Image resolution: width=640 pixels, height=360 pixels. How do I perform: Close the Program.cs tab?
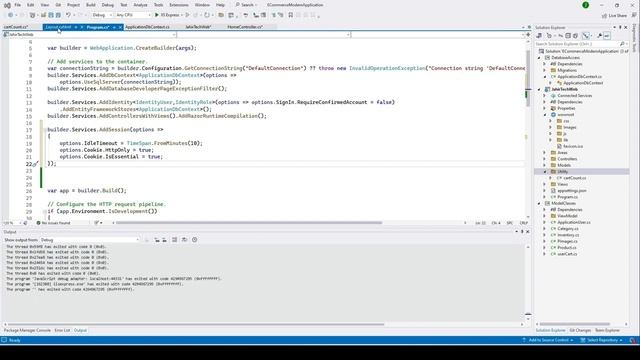[120, 27]
